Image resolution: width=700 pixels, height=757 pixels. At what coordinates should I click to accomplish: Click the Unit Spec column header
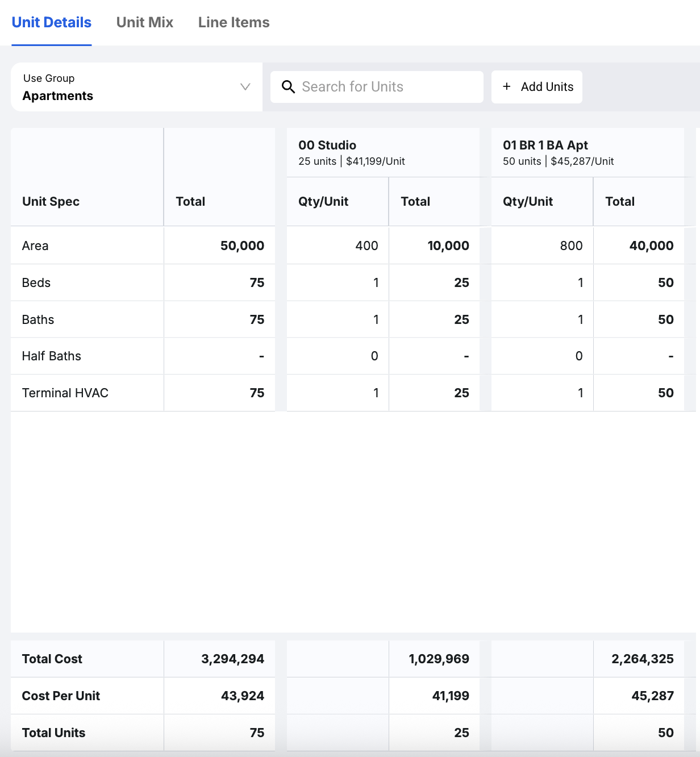(x=51, y=202)
